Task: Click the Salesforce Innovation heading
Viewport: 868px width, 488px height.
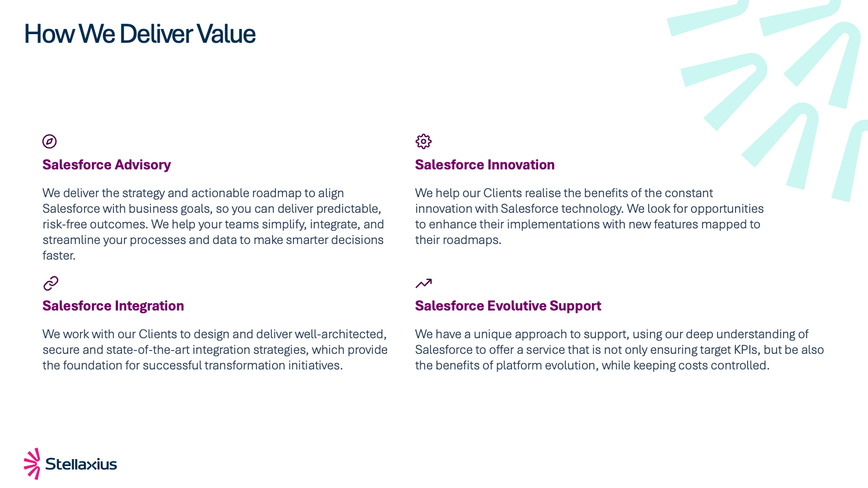Action: point(485,165)
